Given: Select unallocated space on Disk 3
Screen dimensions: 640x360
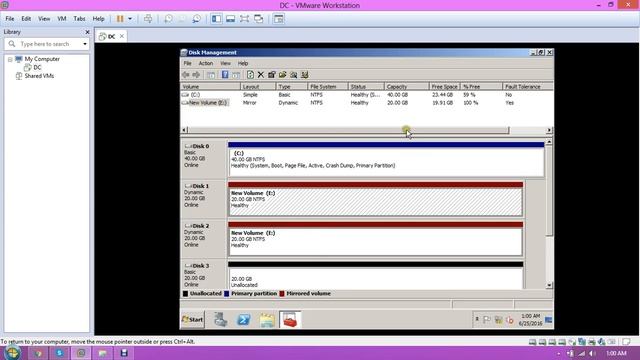Looking at the screenshot, I should click(x=376, y=276).
